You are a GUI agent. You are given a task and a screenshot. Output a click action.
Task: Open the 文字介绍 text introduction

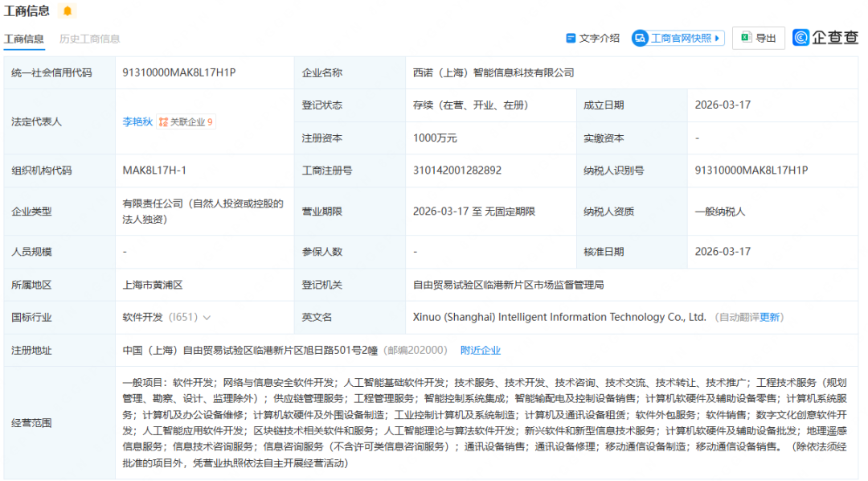click(600, 38)
